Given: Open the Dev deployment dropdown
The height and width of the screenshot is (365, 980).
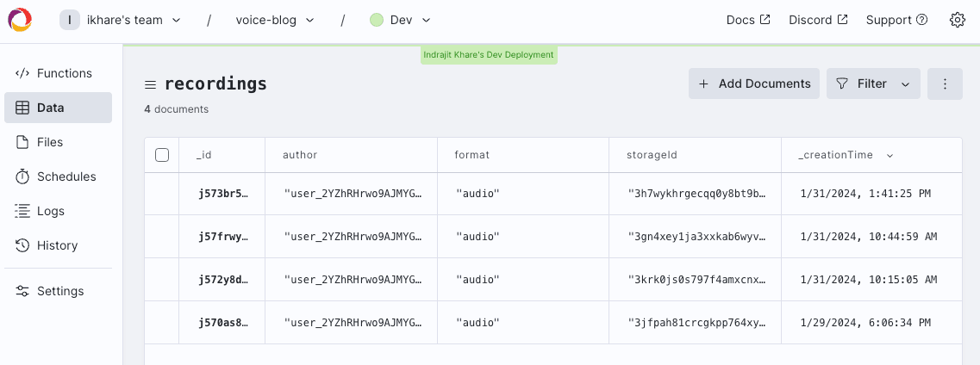Looking at the screenshot, I should (x=401, y=20).
